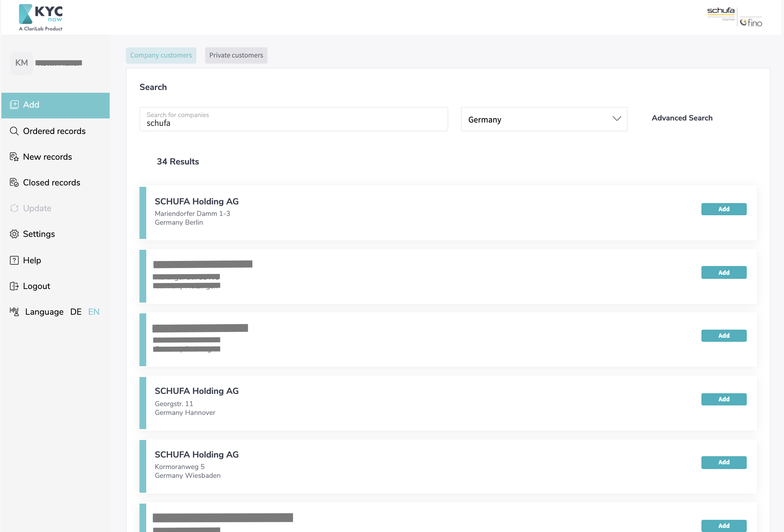Select the Add sidebar entry label

tap(31, 105)
